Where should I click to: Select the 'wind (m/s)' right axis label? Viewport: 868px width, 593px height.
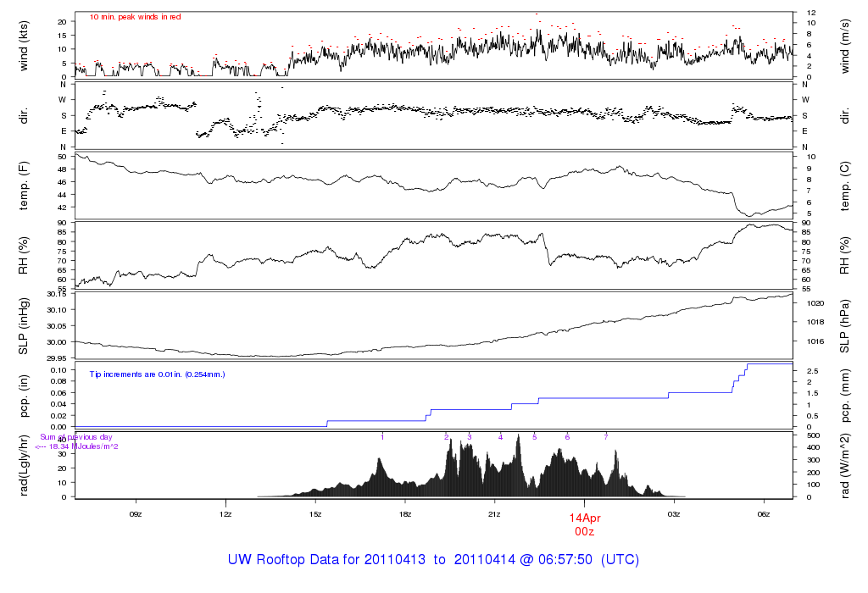pyautogui.click(x=845, y=46)
